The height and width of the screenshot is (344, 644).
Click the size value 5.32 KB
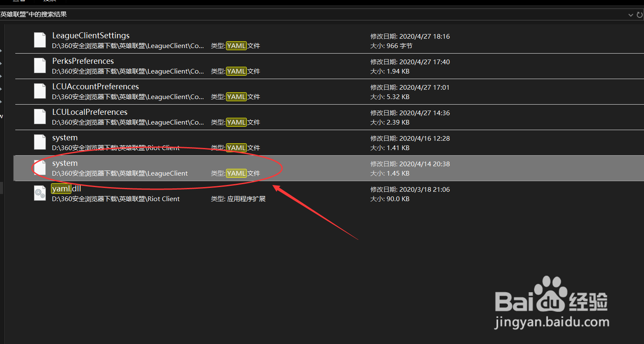click(x=398, y=97)
